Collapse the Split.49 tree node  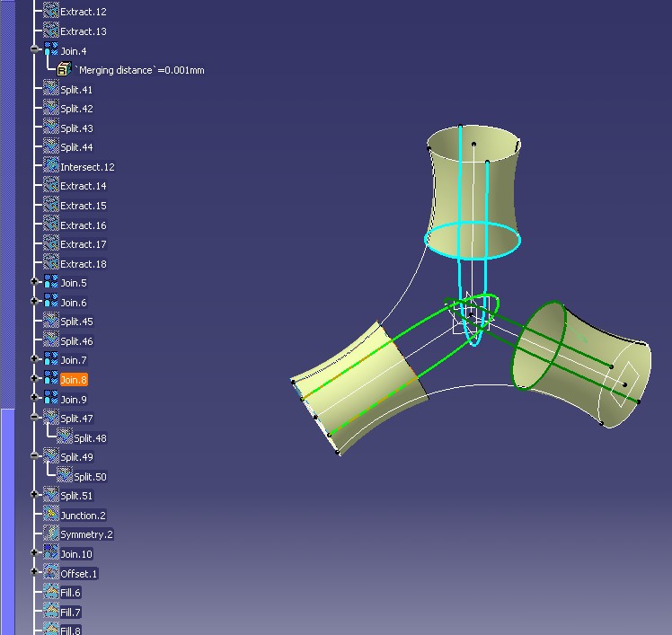(34, 455)
